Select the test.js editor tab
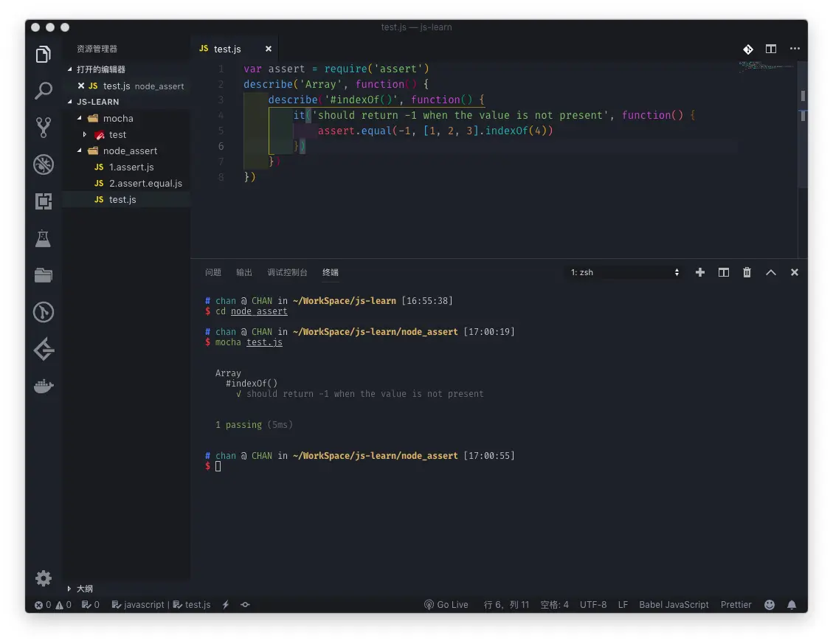The height and width of the screenshot is (644, 833). pos(227,49)
